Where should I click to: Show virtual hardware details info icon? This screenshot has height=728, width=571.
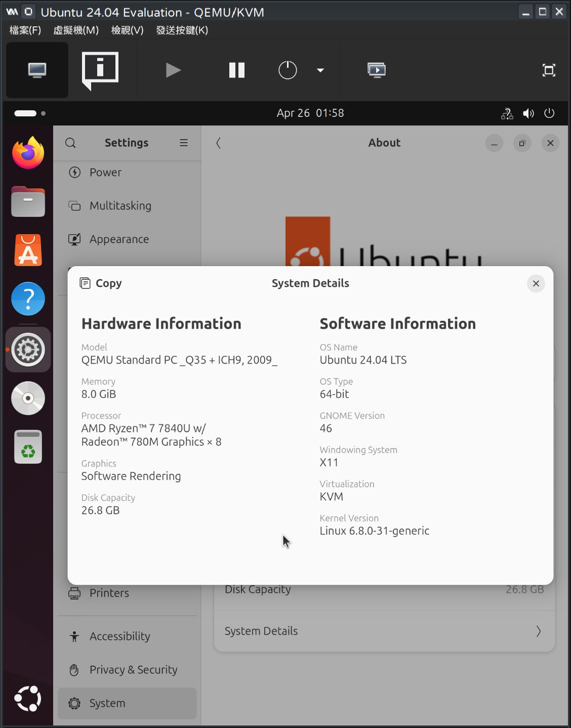[x=100, y=70]
